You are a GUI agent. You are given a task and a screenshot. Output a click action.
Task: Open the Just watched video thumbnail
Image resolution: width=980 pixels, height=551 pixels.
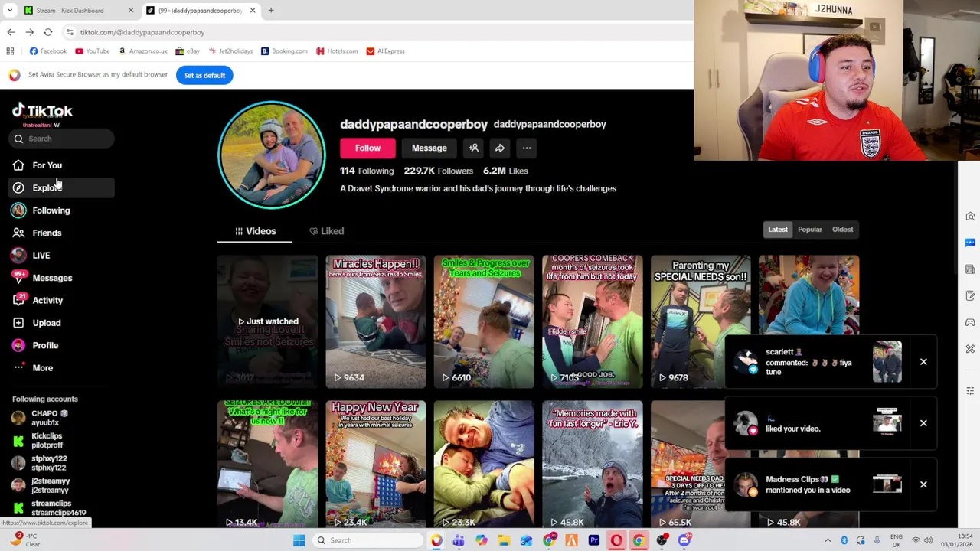pos(267,321)
